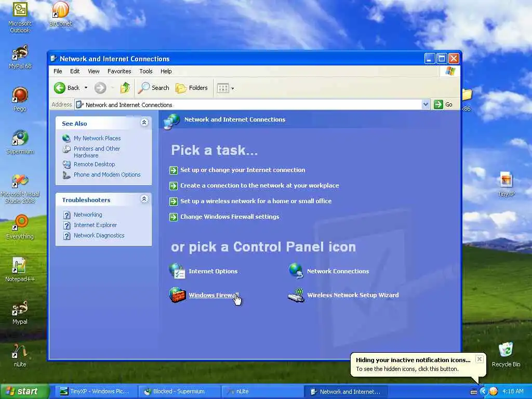Viewport: 532px width, 399px height.
Task: Click the Address input field
Action: point(248,104)
